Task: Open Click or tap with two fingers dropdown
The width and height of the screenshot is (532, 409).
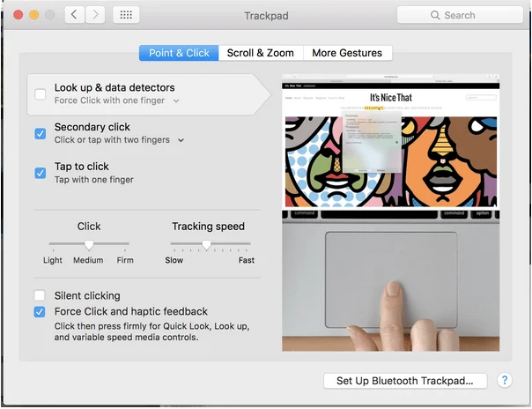Action: (x=181, y=140)
